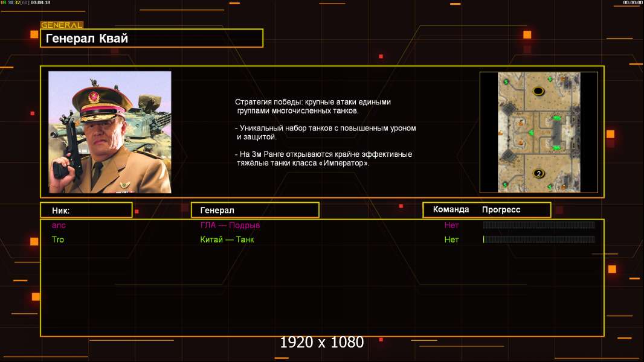This screenshot has height=362, width=644.
Task: Click "Китай — Танк" general entry
Action: [227, 240]
